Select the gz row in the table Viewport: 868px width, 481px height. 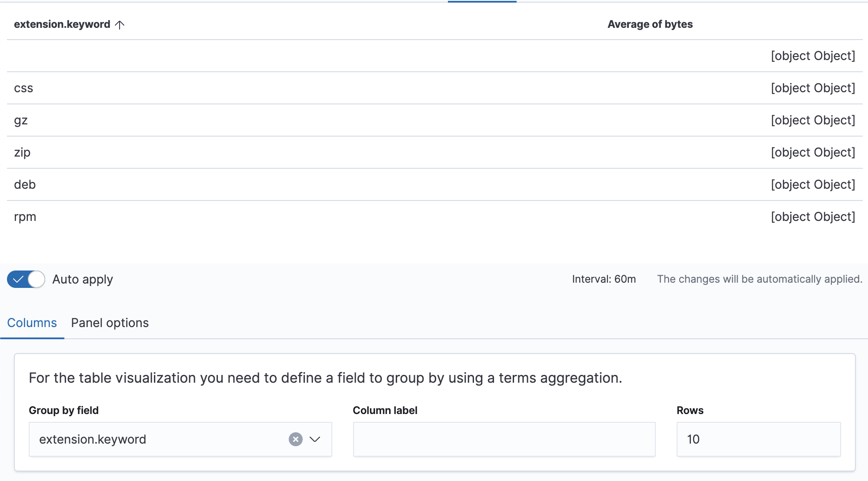pyautogui.click(x=435, y=120)
